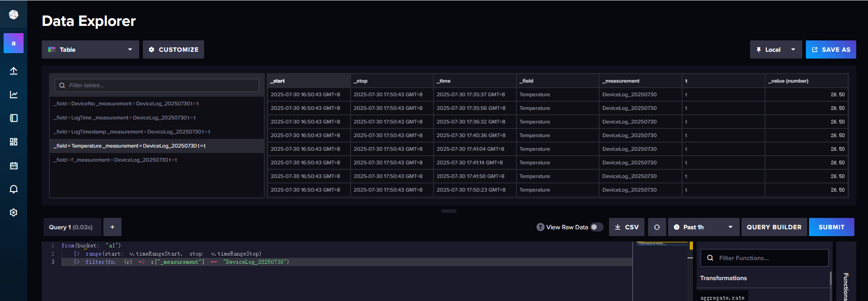Click the CUSTOMIZE button
The width and height of the screenshot is (868, 301).
tap(173, 49)
